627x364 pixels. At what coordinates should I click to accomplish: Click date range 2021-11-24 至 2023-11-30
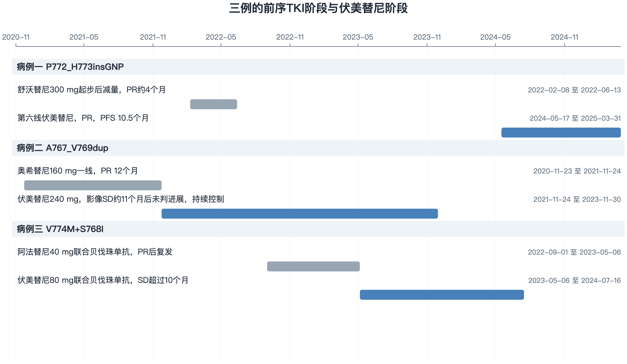(x=577, y=199)
